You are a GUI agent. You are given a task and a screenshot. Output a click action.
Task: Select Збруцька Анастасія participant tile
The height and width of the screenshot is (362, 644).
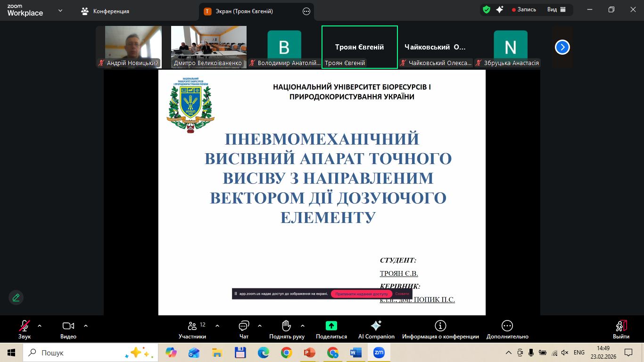pyautogui.click(x=511, y=47)
